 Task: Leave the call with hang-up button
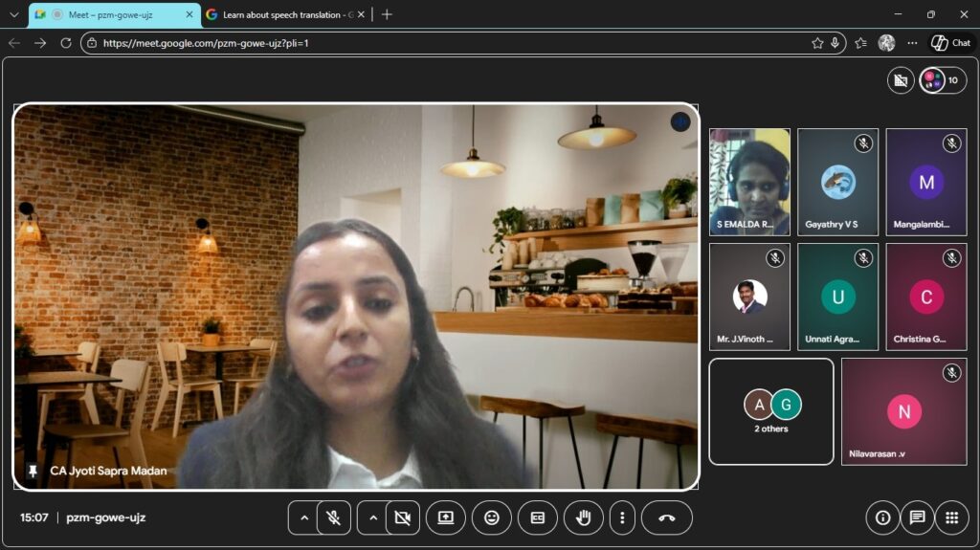[666, 517]
